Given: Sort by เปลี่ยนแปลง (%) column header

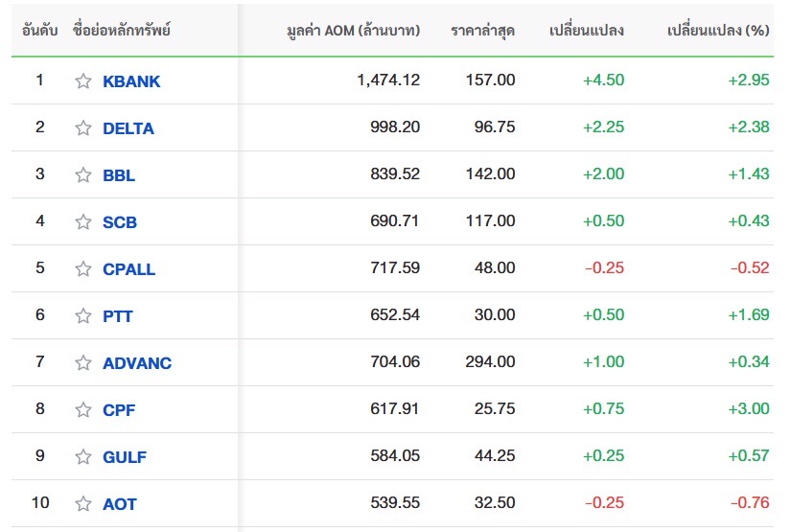Looking at the screenshot, I should click(718, 31).
